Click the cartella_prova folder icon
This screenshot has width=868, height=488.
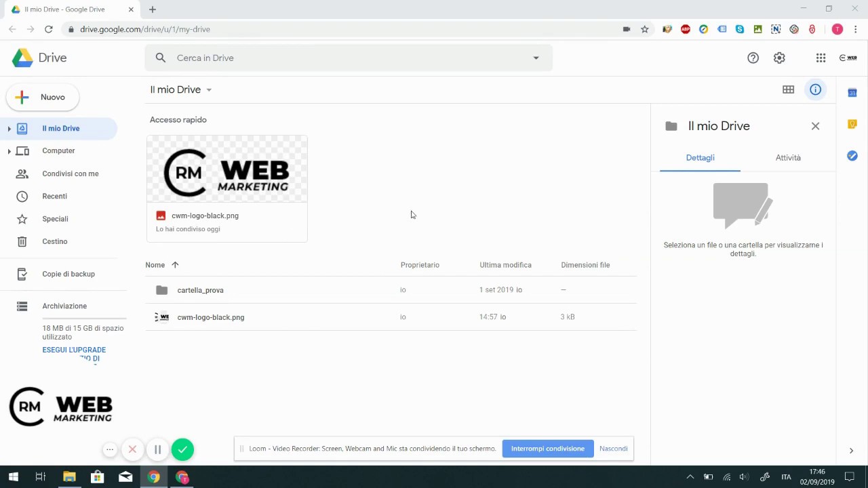[161, 290]
